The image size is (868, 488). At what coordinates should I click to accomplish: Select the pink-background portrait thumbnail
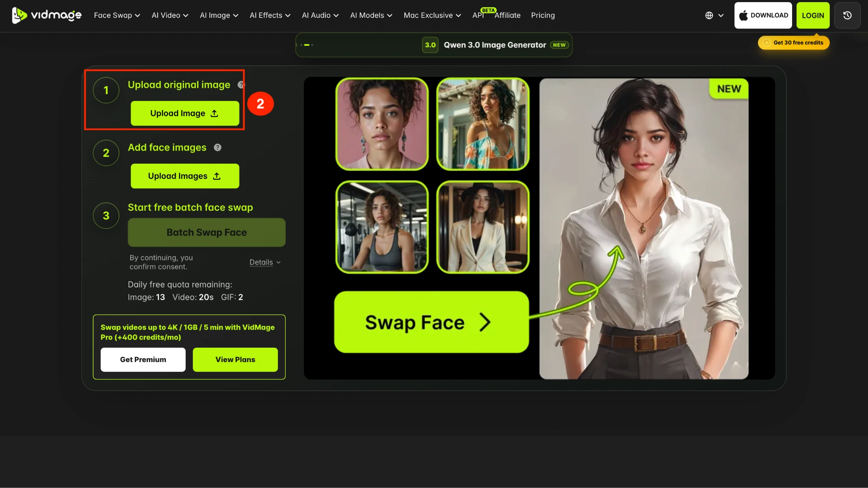pos(382,124)
